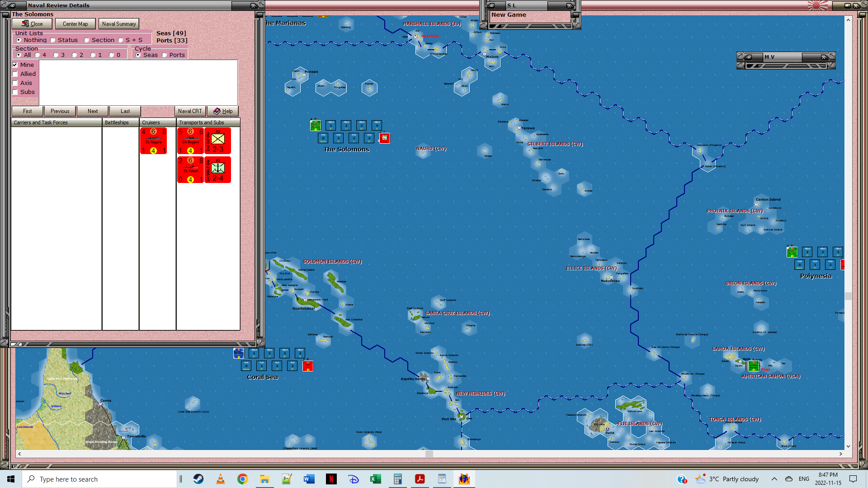Click the Japanese rising sun flag icon
The height and width of the screenshot is (488, 868).
(817, 5)
